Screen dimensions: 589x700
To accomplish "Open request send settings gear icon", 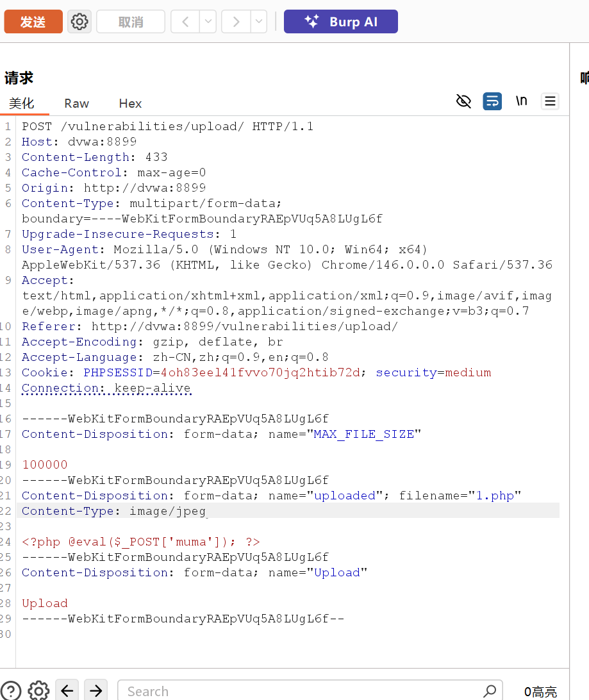I will click(x=79, y=21).
